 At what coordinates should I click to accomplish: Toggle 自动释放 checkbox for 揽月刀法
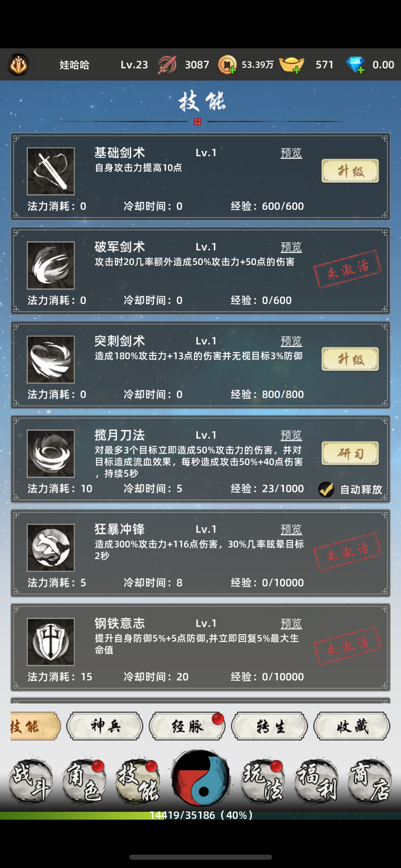(x=326, y=489)
